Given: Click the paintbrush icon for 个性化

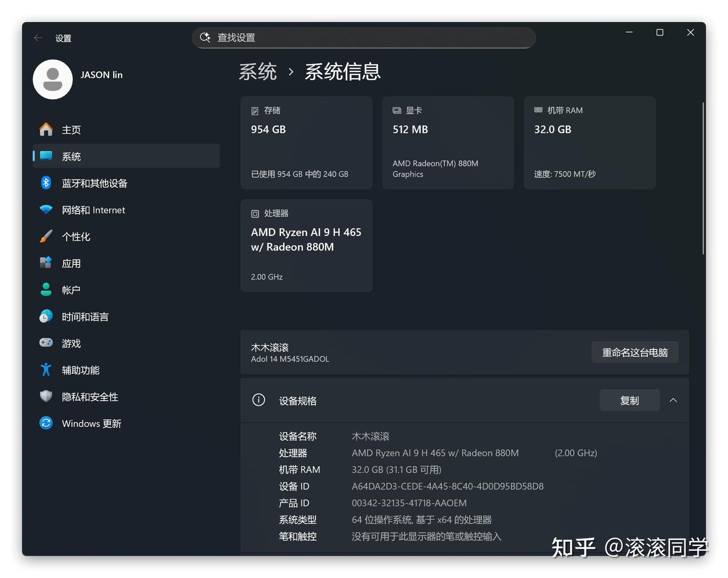Looking at the screenshot, I should [x=46, y=236].
